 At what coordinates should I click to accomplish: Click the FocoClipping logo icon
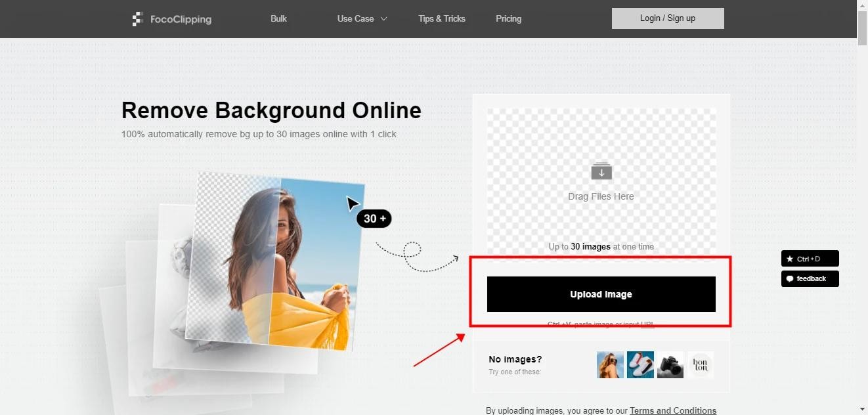(137, 19)
